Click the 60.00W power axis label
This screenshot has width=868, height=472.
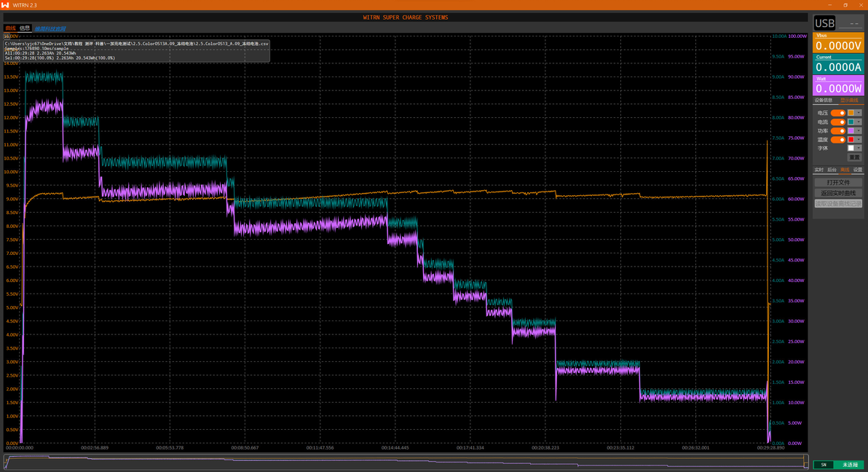796,199
